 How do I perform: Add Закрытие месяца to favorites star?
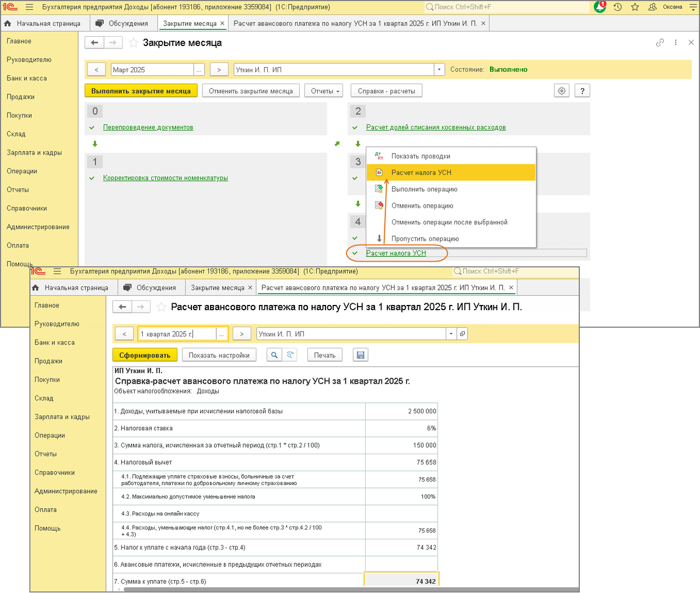(134, 43)
